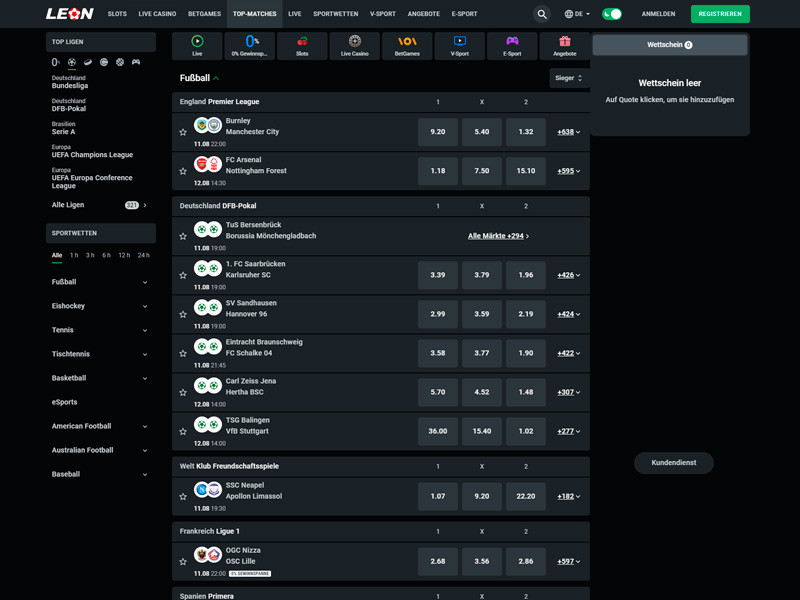Screen dimensions: 800x600
Task: Toggle the dark/light theme switch
Action: pos(612,14)
